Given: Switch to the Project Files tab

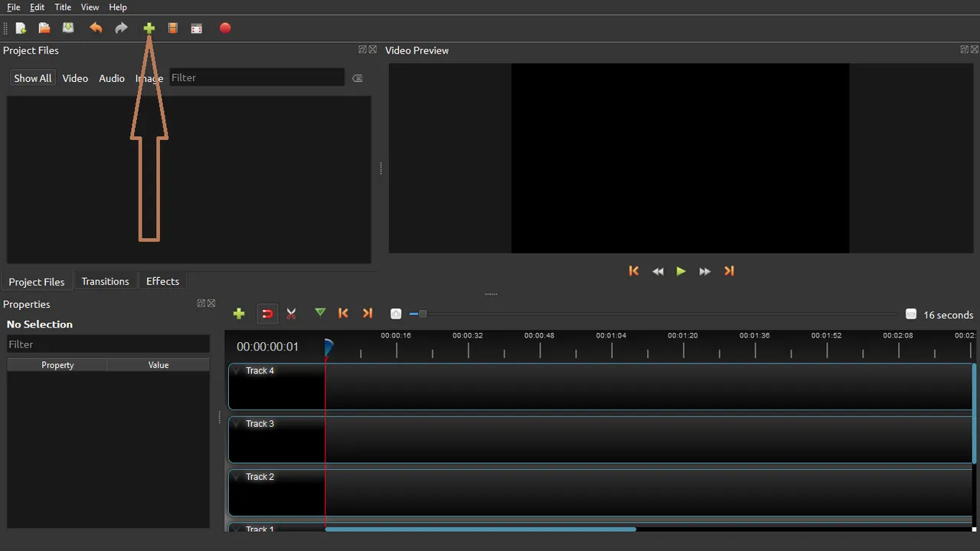Looking at the screenshot, I should (x=37, y=282).
